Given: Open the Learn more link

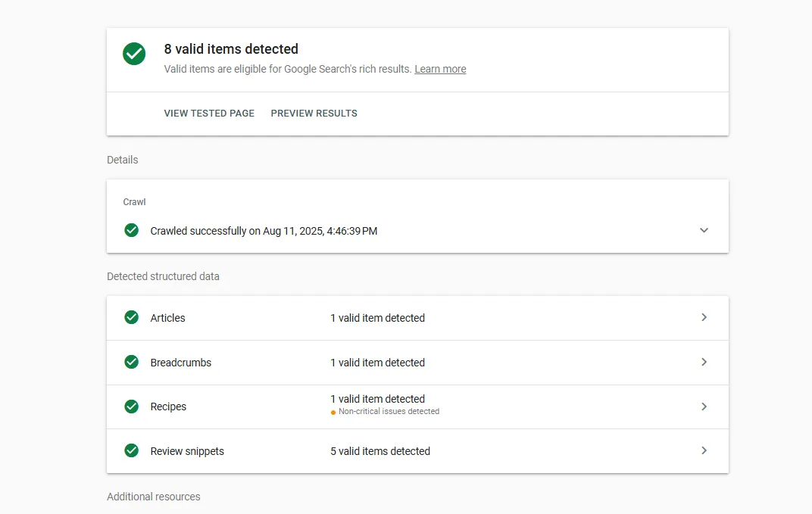Looking at the screenshot, I should pos(440,70).
